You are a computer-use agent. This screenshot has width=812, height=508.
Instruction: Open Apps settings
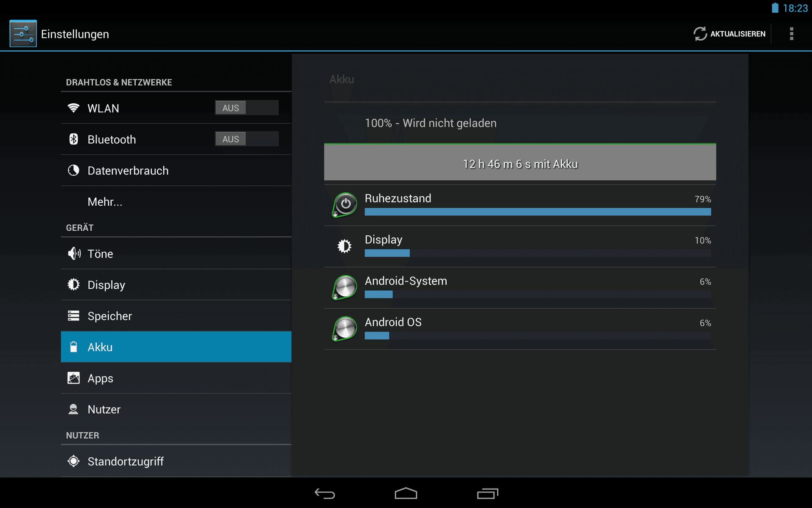176,378
